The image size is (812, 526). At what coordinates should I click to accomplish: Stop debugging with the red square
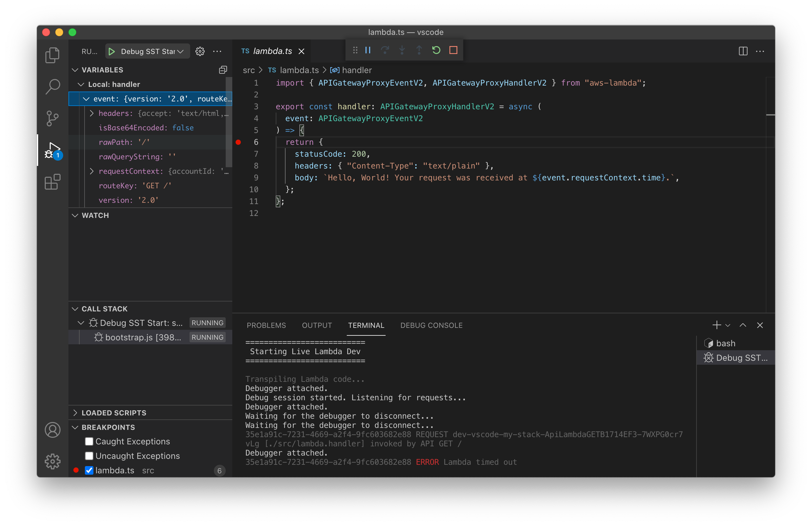453,50
